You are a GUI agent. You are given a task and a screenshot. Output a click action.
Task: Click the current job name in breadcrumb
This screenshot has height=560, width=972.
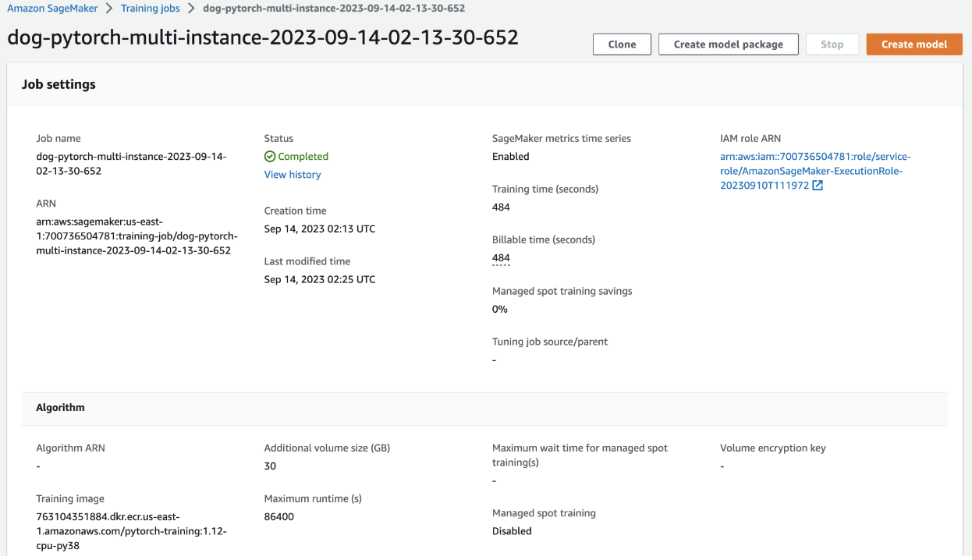point(334,9)
